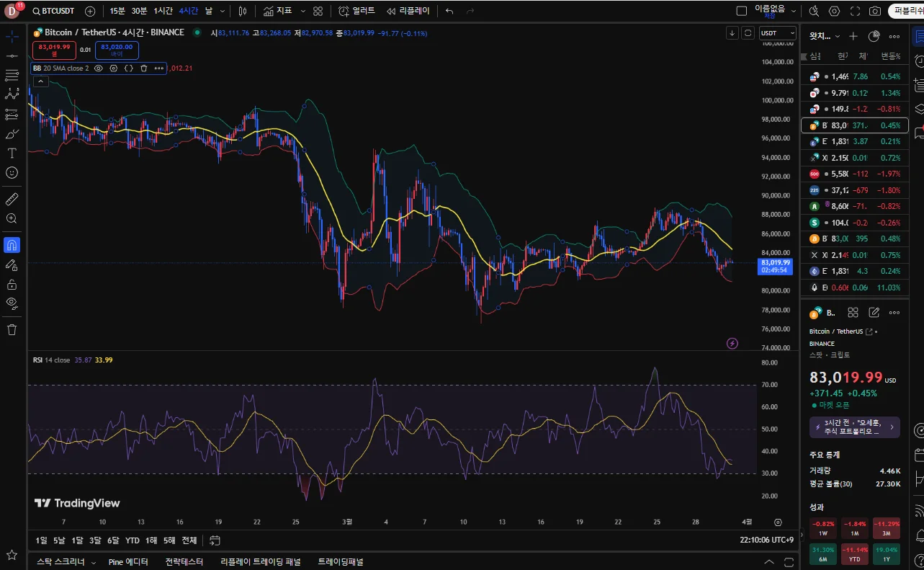Toggle lock all drawing tools
Image resolution: width=924 pixels, height=570 pixels.
point(12,284)
